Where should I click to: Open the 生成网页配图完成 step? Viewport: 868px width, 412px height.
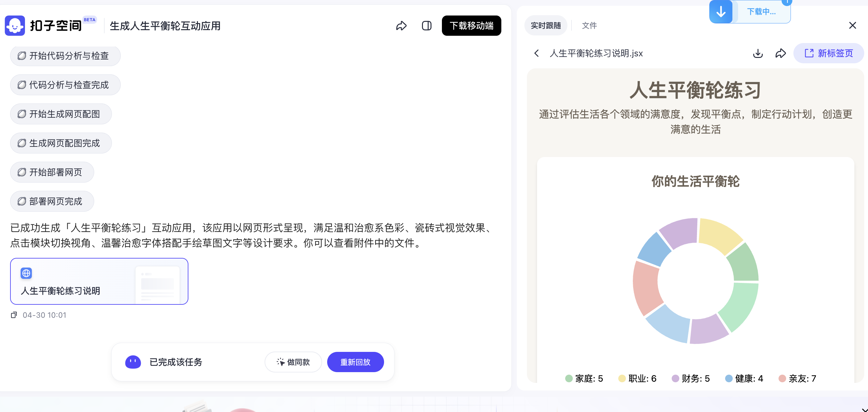point(61,143)
